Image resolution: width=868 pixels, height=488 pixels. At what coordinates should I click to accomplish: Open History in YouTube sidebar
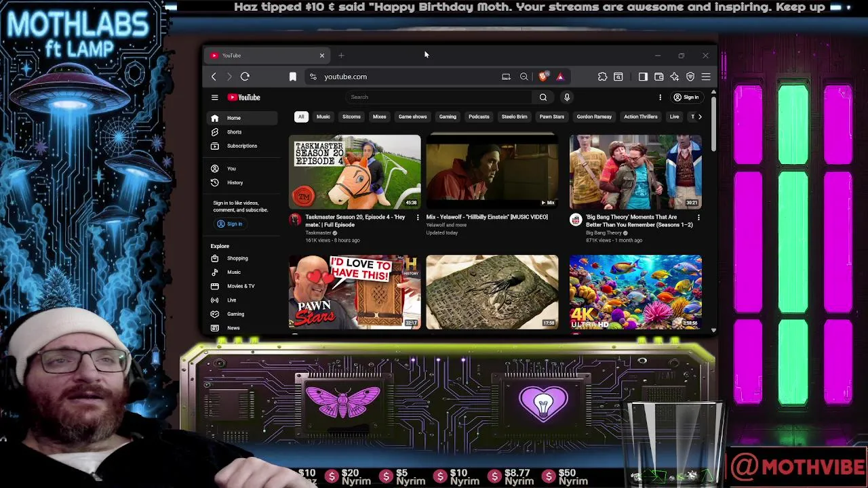click(242, 183)
